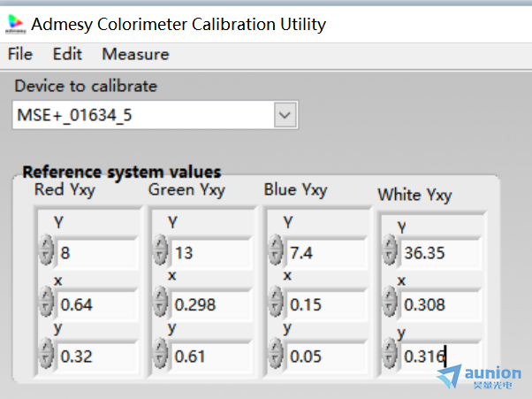The image size is (532, 399).
Task: Click the Red x field showing 0.64
Action: 98,304
